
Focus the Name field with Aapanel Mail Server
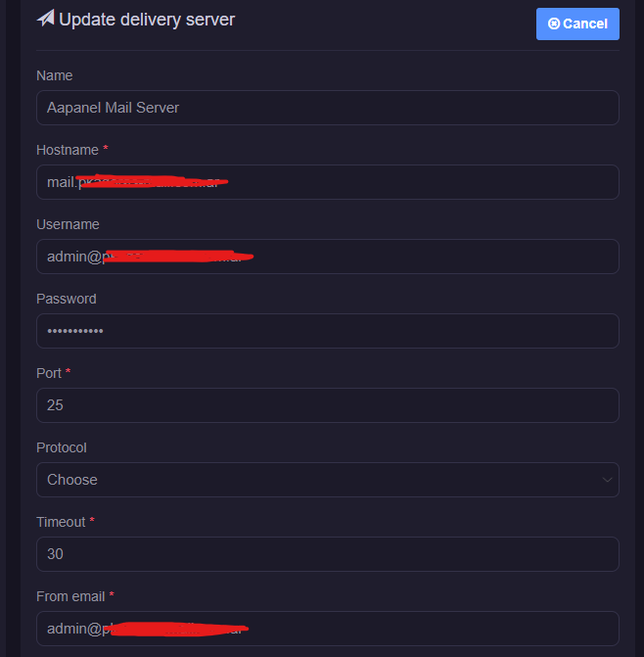coord(327,108)
